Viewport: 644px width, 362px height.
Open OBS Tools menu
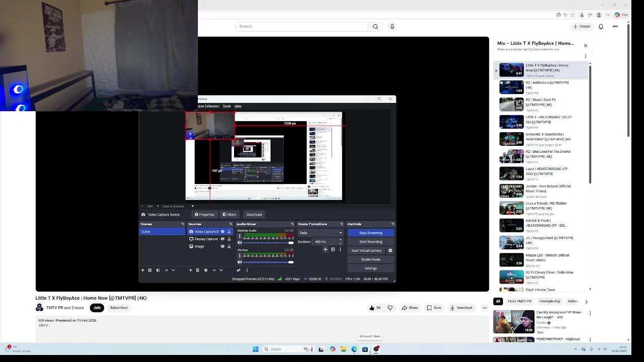tap(227, 106)
